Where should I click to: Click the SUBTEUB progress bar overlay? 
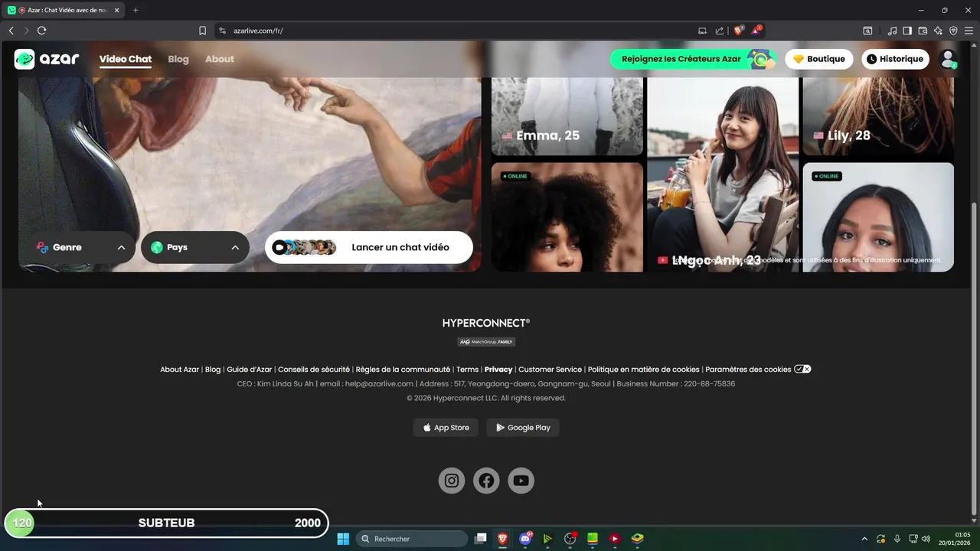pyautogui.click(x=167, y=523)
